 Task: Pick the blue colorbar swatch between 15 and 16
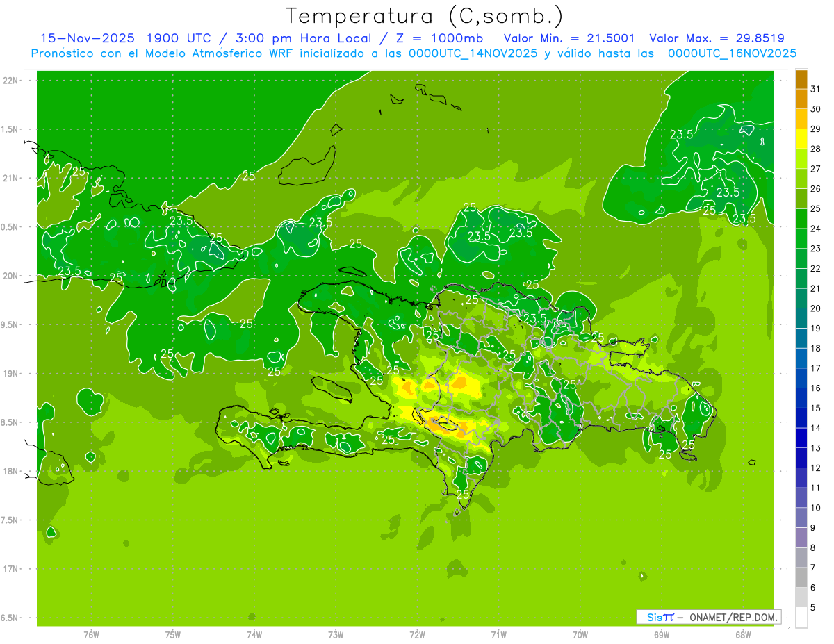click(801, 398)
